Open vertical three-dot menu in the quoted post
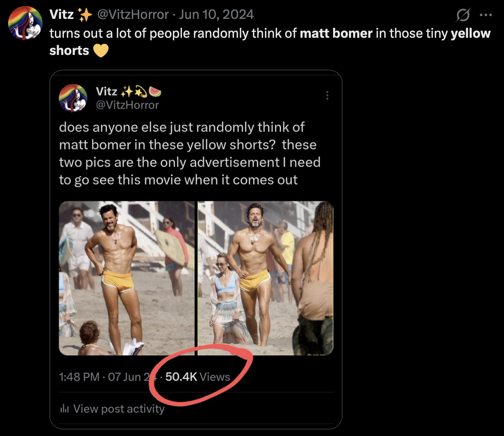 point(328,95)
